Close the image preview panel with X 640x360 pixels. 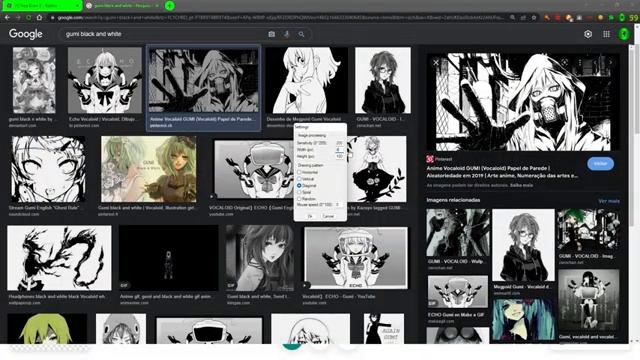pyautogui.click(x=436, y=62)
